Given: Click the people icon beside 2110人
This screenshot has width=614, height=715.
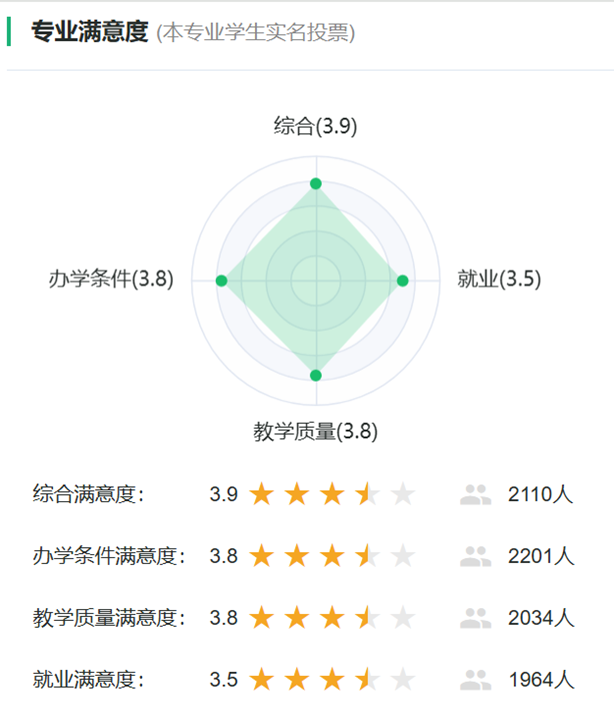Looking at the screenshot, I should pos(476,494).
